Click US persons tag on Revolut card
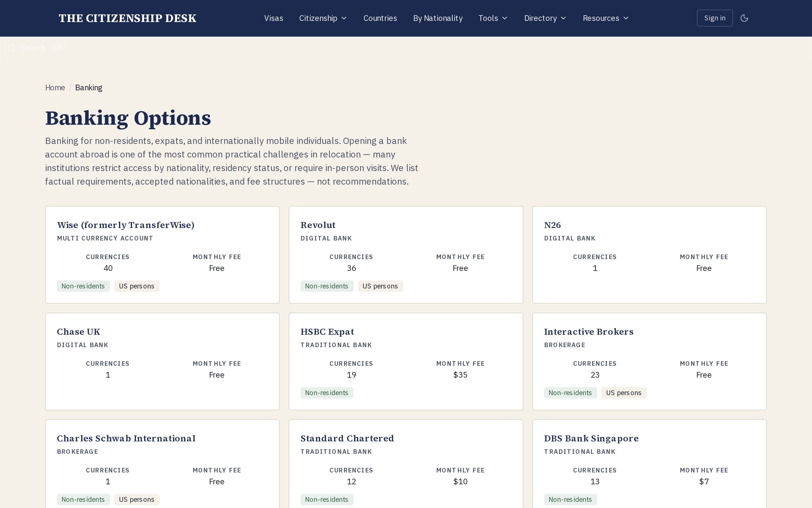This screenshot has width=812, height=508. tap(380, 286)
